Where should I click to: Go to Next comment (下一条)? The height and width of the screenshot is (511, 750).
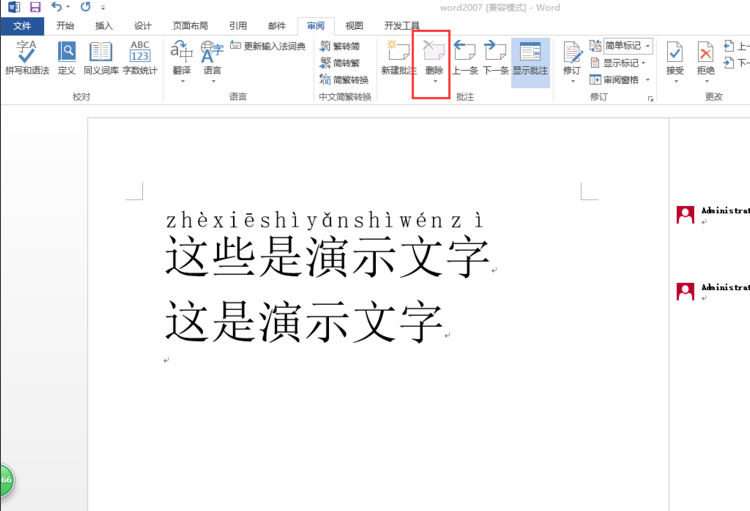click(x=496, y=57)
